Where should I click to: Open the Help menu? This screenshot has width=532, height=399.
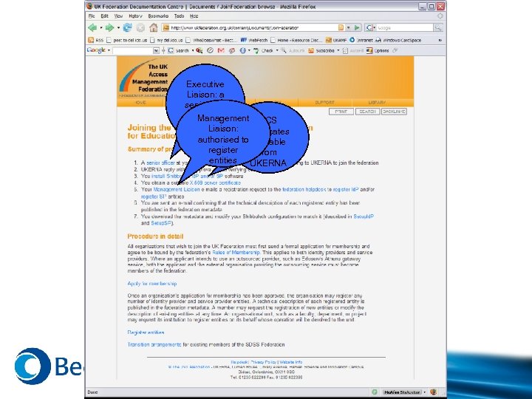pyautogui.click(x=194, y=16)
